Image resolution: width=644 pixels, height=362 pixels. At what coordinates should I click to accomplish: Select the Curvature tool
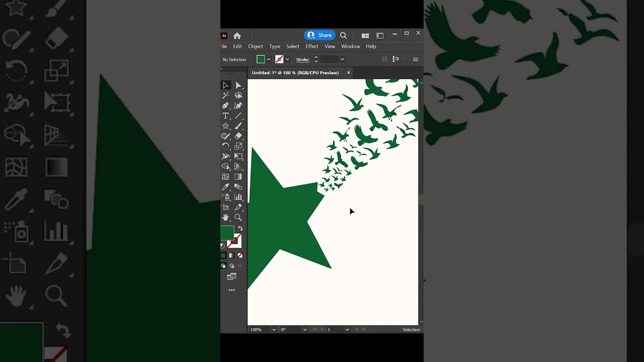point(238,106)
